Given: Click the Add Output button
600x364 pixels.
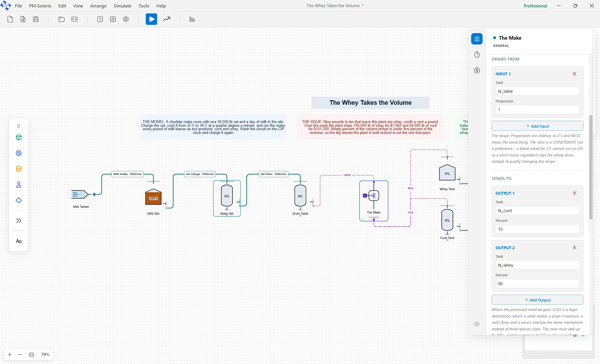Looking at the screenshot, I should tap(537, 300).
